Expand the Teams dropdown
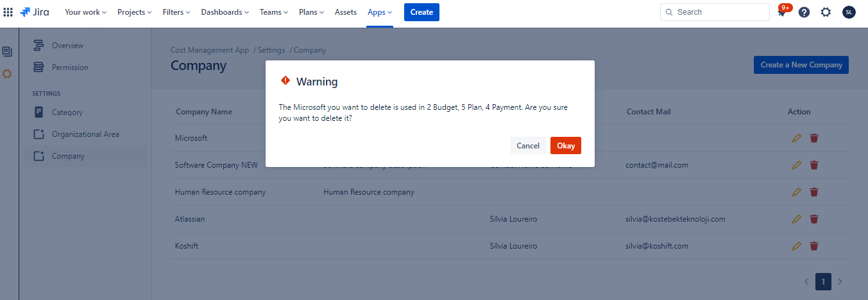The width and height of the screenshot is (868, 300). (x=274, y=12)
